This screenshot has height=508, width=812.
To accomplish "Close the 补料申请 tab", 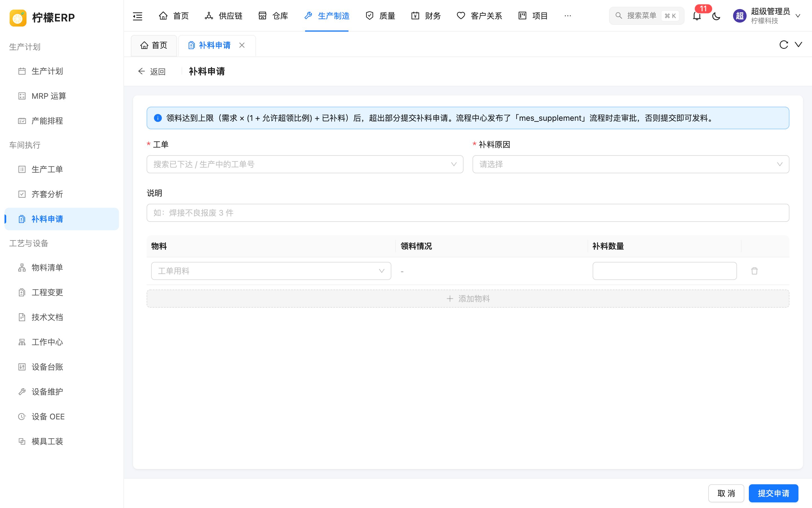I will (x=242, y=45).
